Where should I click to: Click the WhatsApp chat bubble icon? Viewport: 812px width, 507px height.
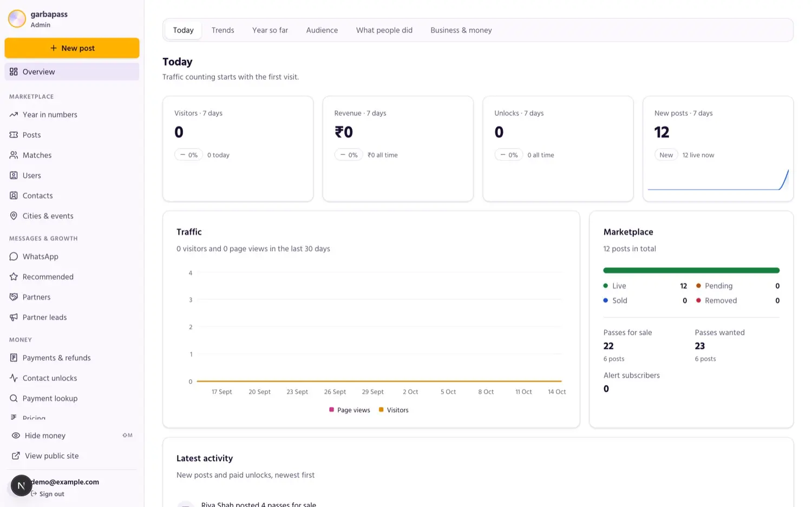[x=14, y=256]
